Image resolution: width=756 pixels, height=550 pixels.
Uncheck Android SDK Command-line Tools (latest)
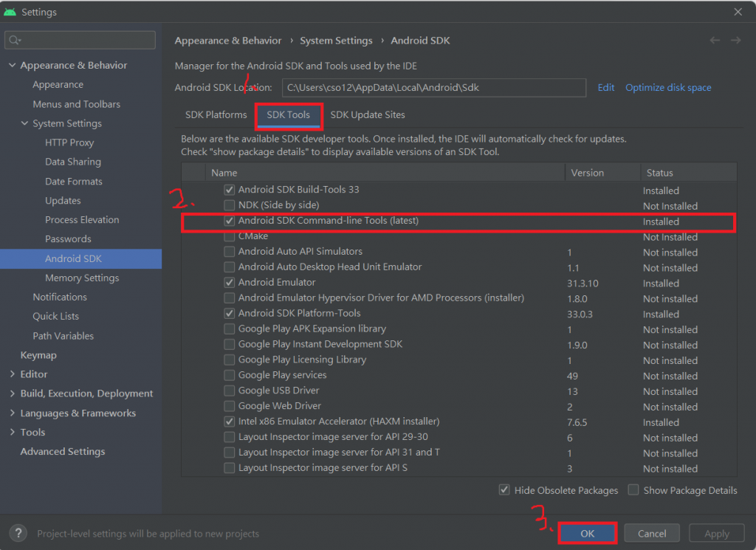pos(230,221)
